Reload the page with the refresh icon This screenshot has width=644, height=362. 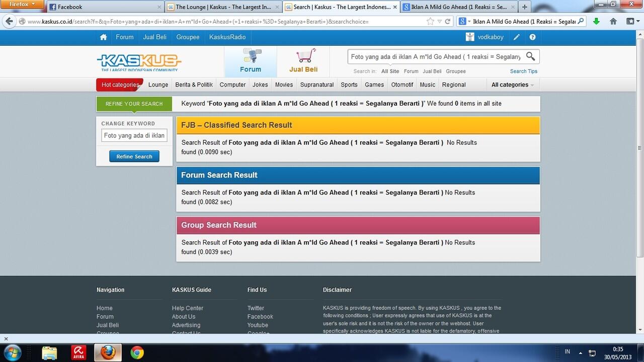448,22
